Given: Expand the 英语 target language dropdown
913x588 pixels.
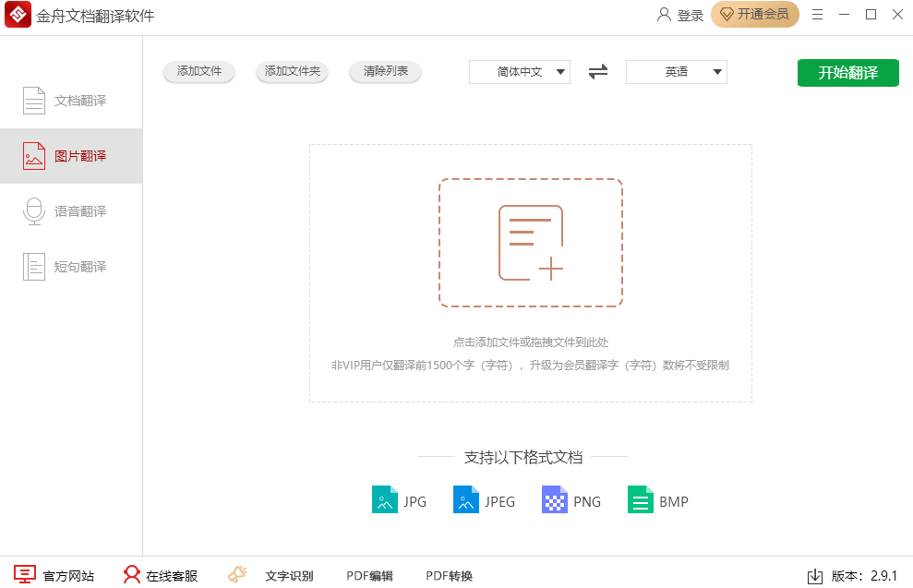Looking at the screenshot, I should 677,72.
